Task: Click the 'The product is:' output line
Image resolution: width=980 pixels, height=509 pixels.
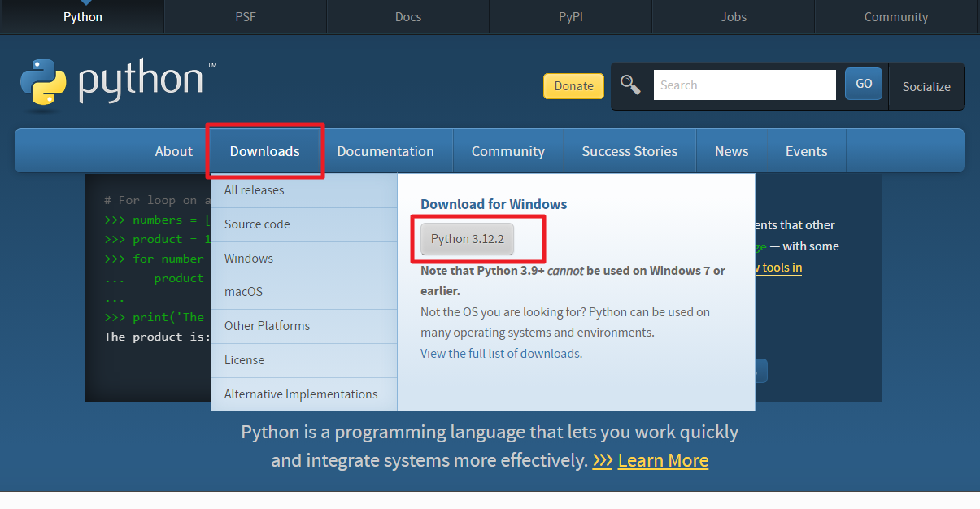Action: click(x=157, y=337)
